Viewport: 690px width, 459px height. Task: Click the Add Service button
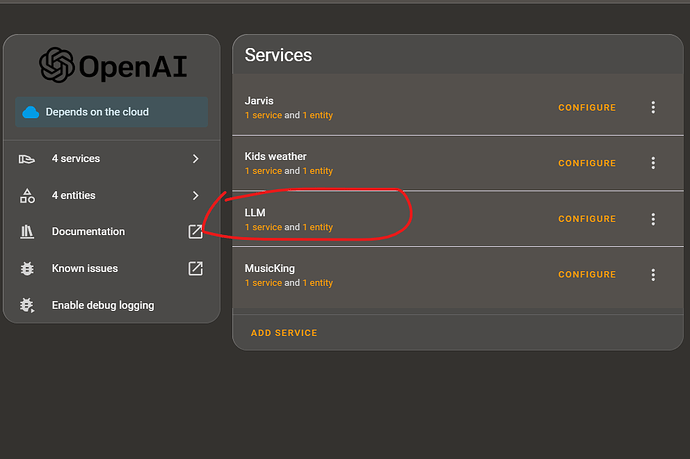pyautogui.click(x=284, y=333)
